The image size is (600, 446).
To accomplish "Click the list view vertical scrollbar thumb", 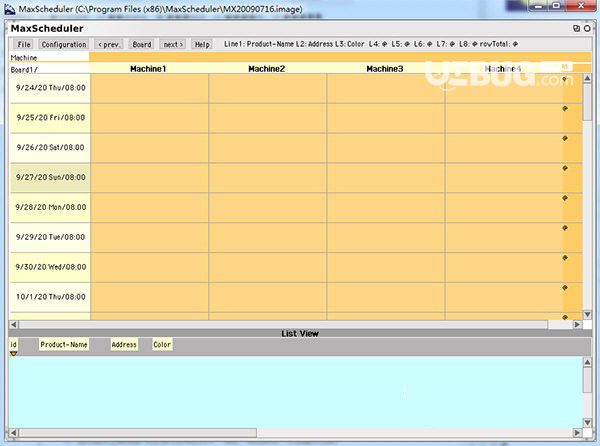I will click(587, 379).
